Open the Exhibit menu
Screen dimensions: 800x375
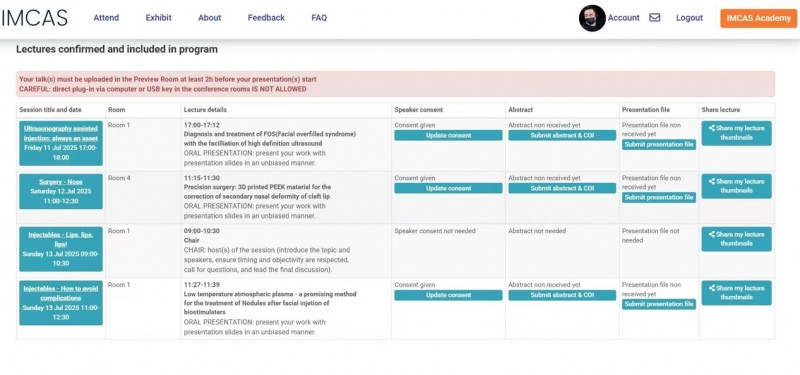point(159,18)
